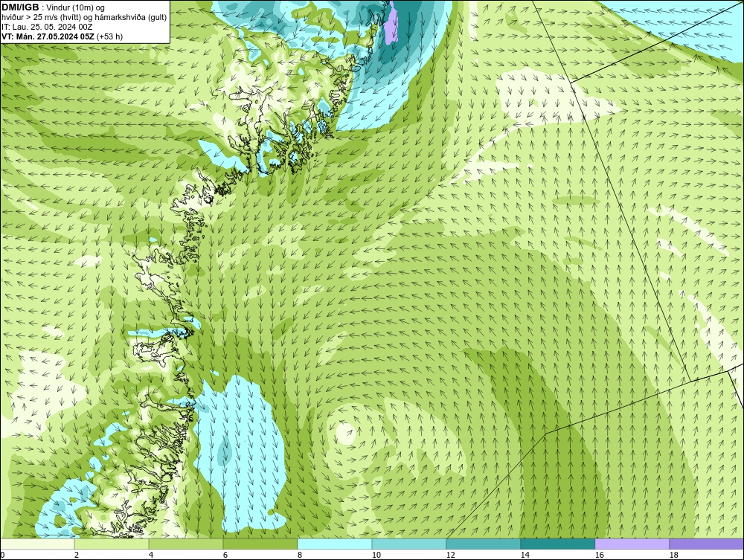The width and height of the screenshot is (744, 560).
Task: Click the legend scale label "4"
Action: click(x=151, y=555)
